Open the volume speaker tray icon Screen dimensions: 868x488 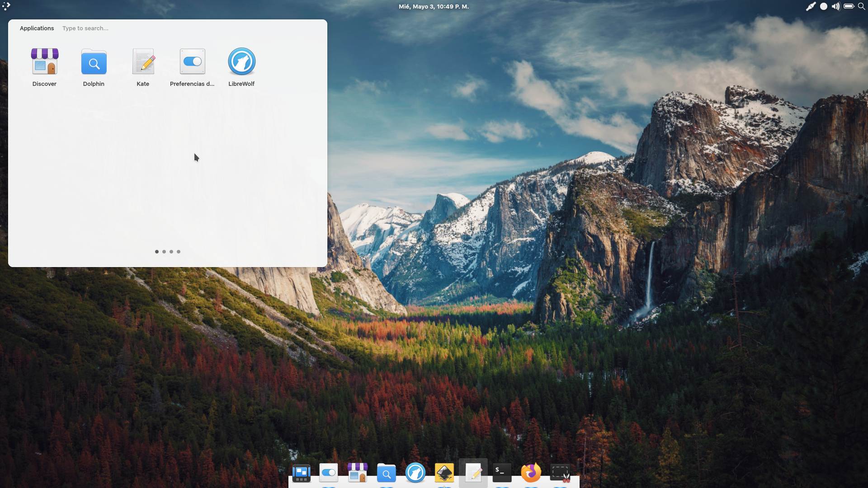836,6
